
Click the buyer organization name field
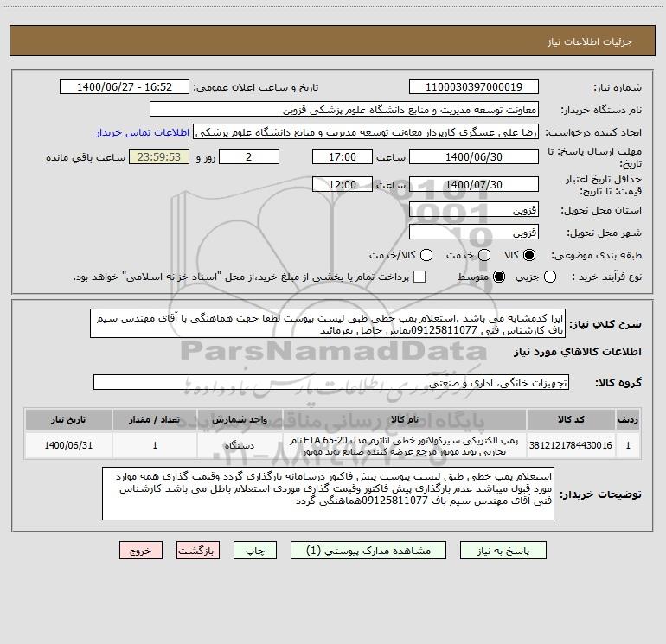344,110
